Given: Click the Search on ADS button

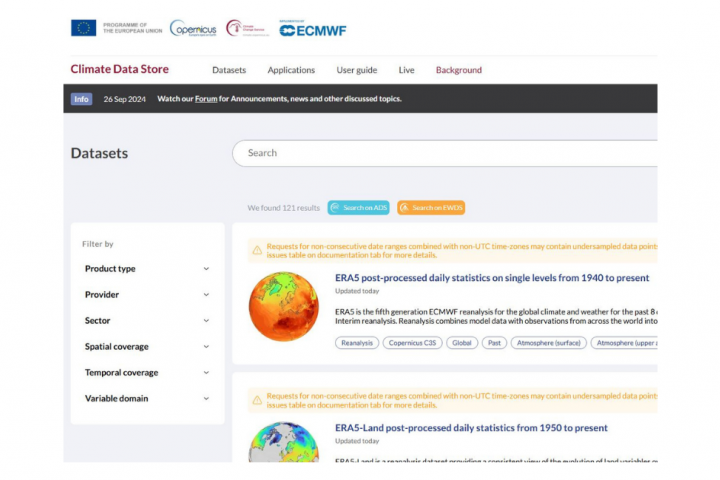Looking at the screenshot, I should [358, 208].
